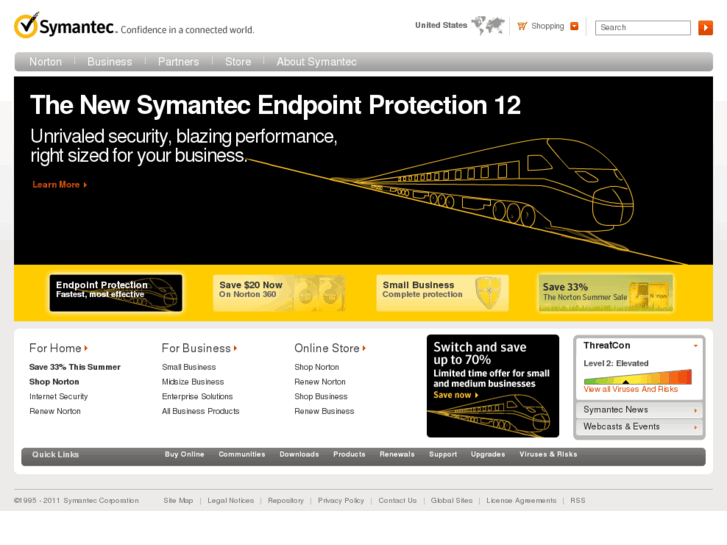Click Products in Quick Links
Screen dimensions: 727x545
[349, 454]
